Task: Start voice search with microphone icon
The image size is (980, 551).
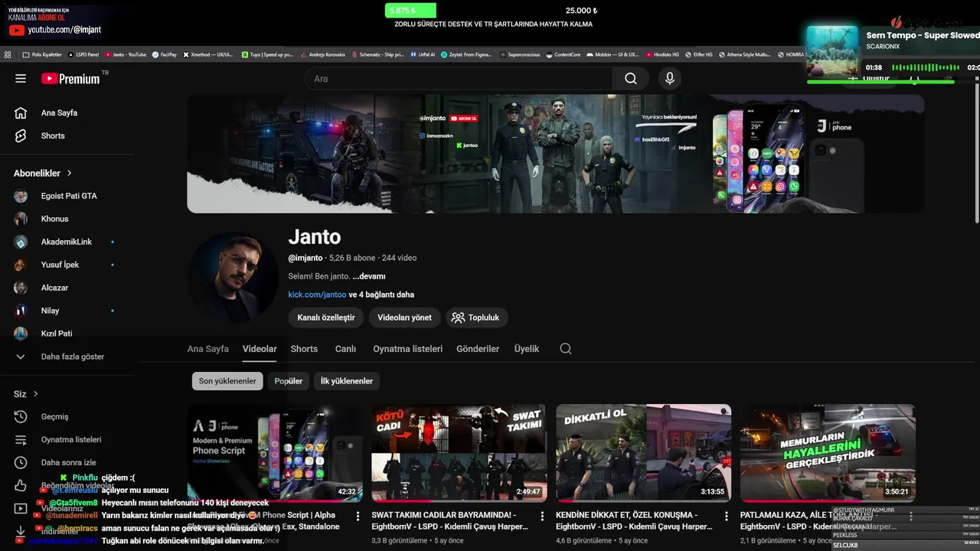Action: [670, 79]
